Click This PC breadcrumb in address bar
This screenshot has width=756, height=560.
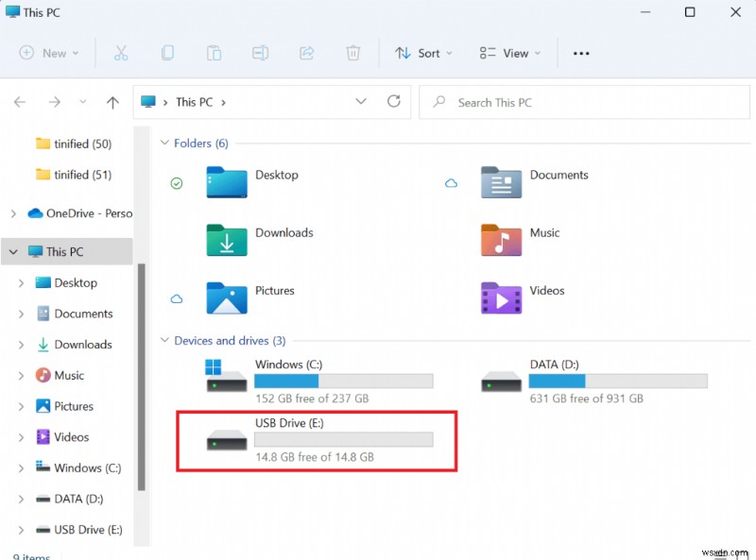click(195, 102)
